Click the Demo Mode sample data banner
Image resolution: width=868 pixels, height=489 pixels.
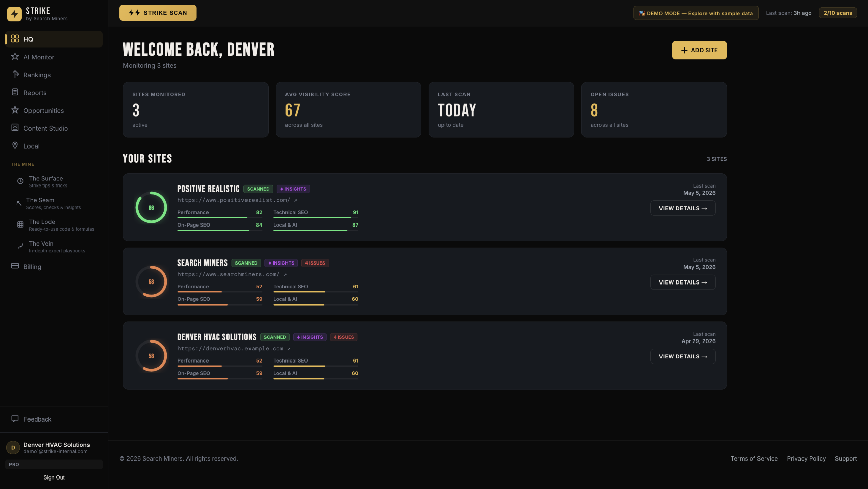[x=696, y=13]
